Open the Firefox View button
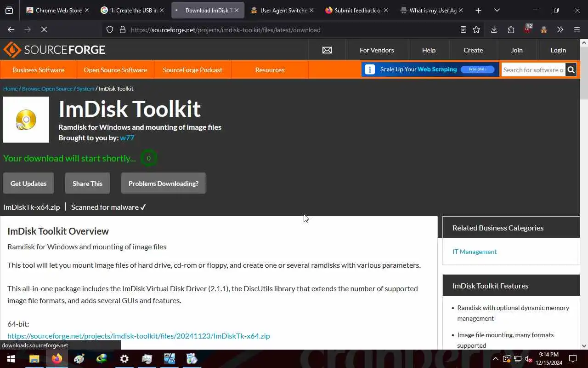Viewport: 588px width, 368px height. pos(9,10)
